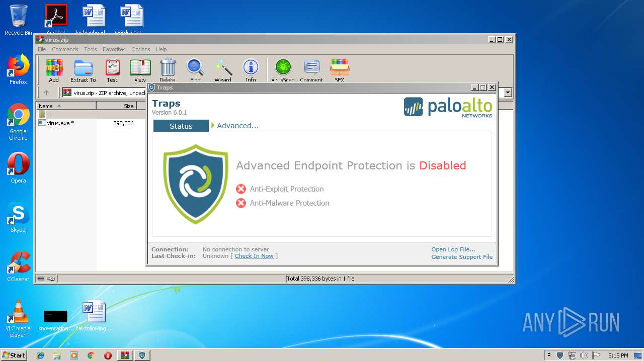Click the drive/key status icon in WinRAR
Viewport: 644px width, 362px height.
tap(46, 279)
